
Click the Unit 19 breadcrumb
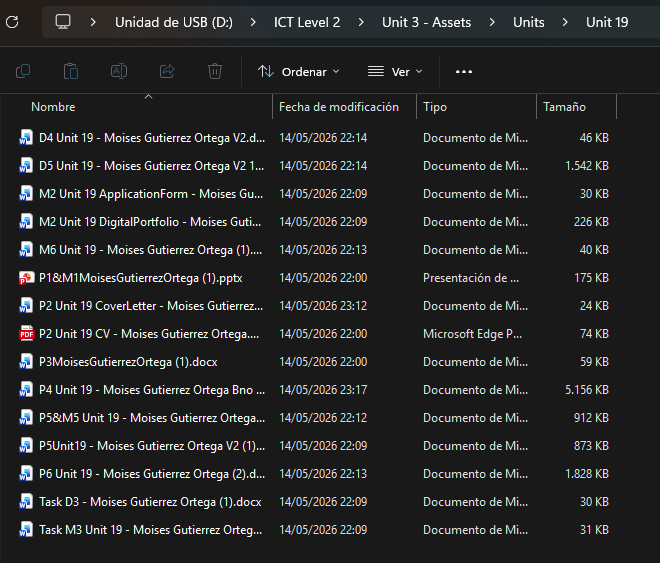point(607,22)
